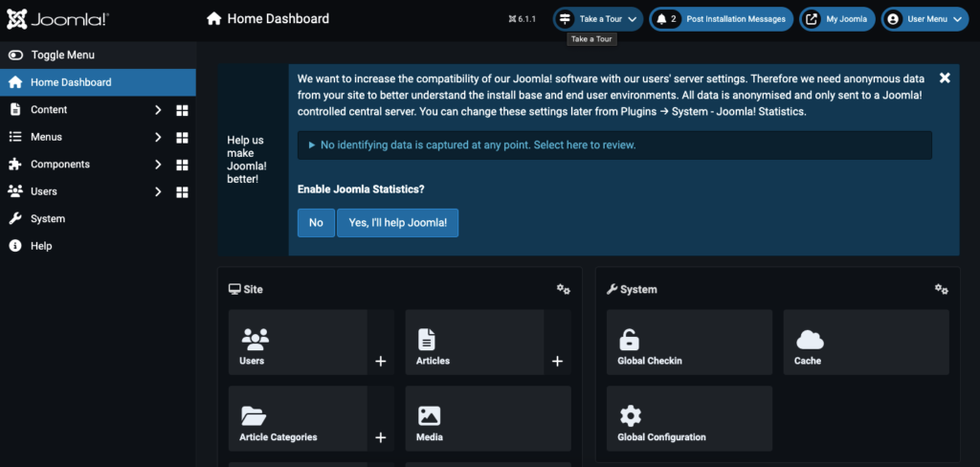Click the Joomla! logo
This screenshot has height=467, width=980.
[57, 19]
